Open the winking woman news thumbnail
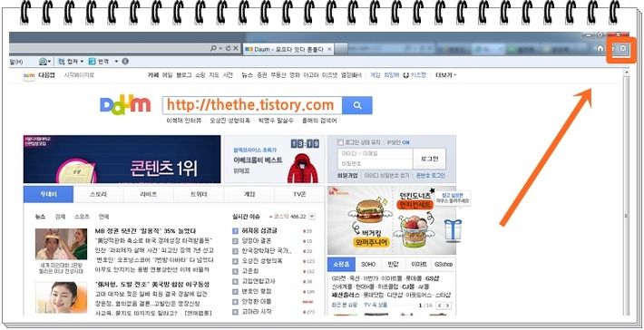Screen dimensions: 644x330 [x=61, y=297]
